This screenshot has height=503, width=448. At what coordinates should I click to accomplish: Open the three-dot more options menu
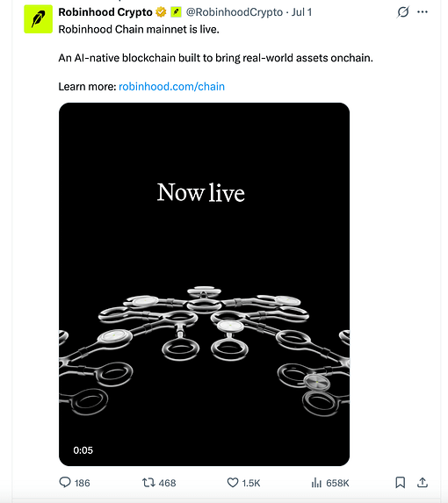(x=423, y=12)
